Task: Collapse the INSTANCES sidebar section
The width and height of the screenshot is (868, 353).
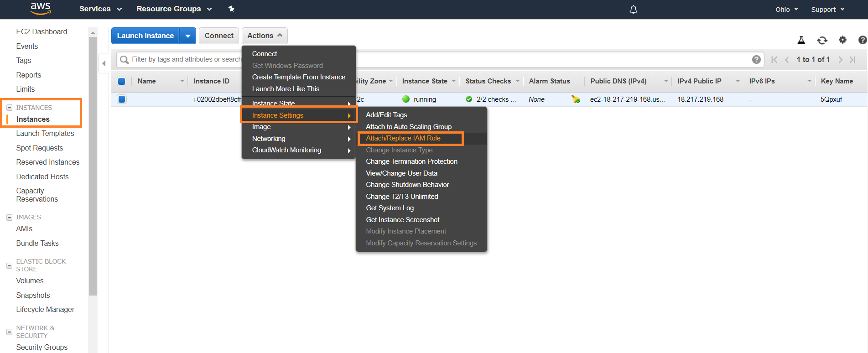Action: [x=9, y=108]
